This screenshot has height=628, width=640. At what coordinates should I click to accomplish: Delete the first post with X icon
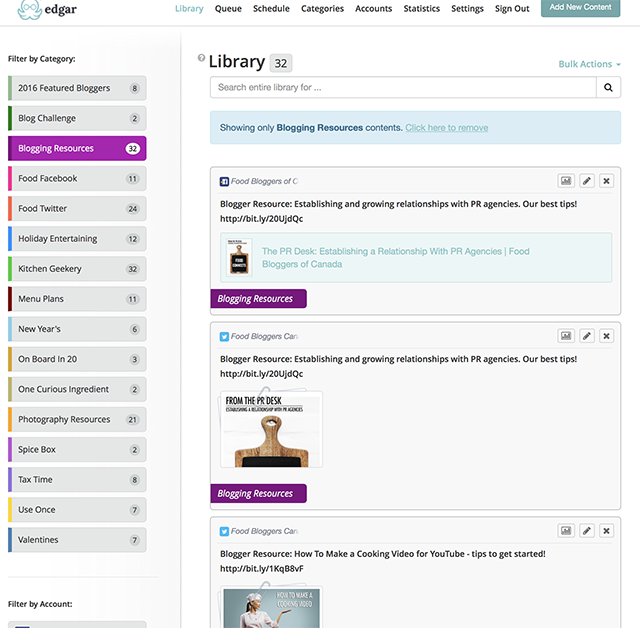pyautogui.click(x=607, y=181)
